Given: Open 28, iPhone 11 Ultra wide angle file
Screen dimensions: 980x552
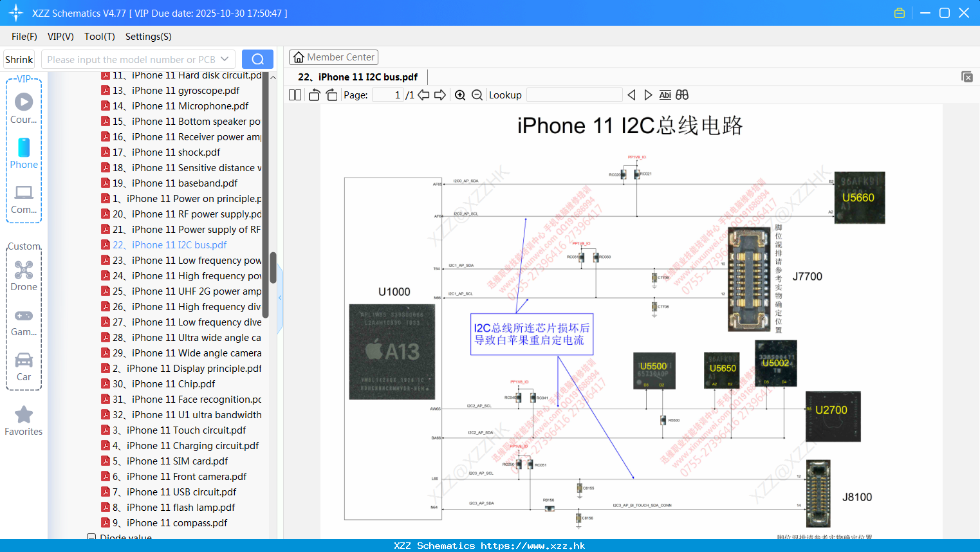Looking at the screenshot, I should tap(181, 338).
